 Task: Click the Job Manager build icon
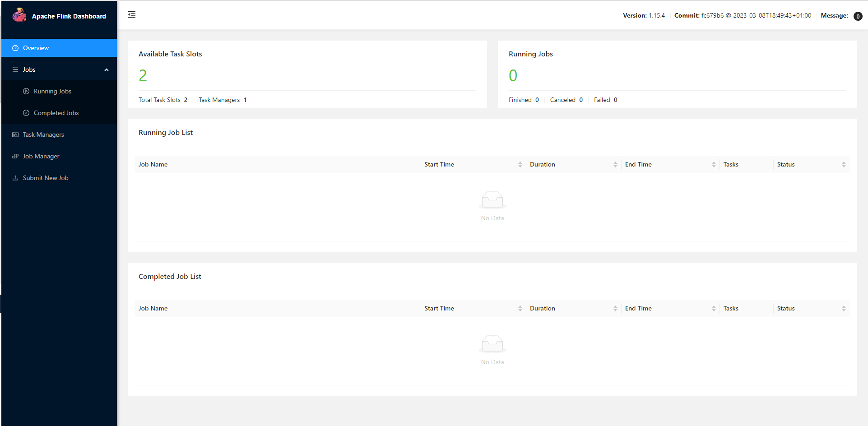click(x=15, y=156)
